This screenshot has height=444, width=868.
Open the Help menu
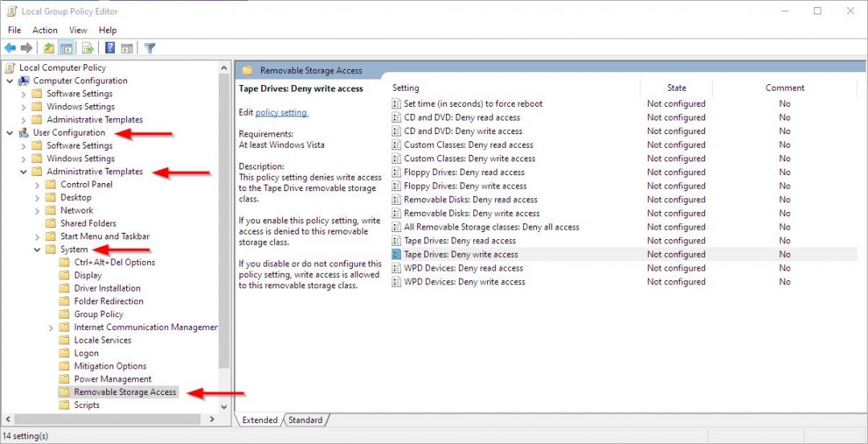point(108,30)
